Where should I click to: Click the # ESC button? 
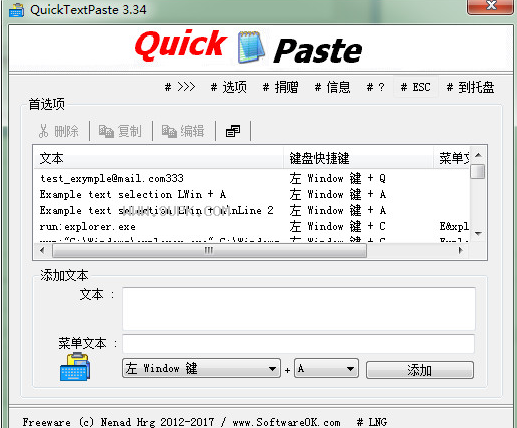click(x=415, y=87)
